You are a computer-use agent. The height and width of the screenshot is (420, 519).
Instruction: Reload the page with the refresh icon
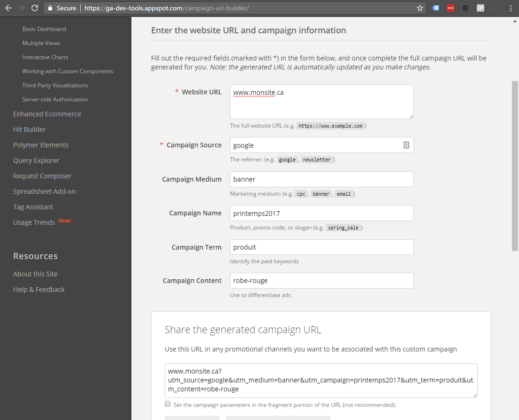(35, 8)
